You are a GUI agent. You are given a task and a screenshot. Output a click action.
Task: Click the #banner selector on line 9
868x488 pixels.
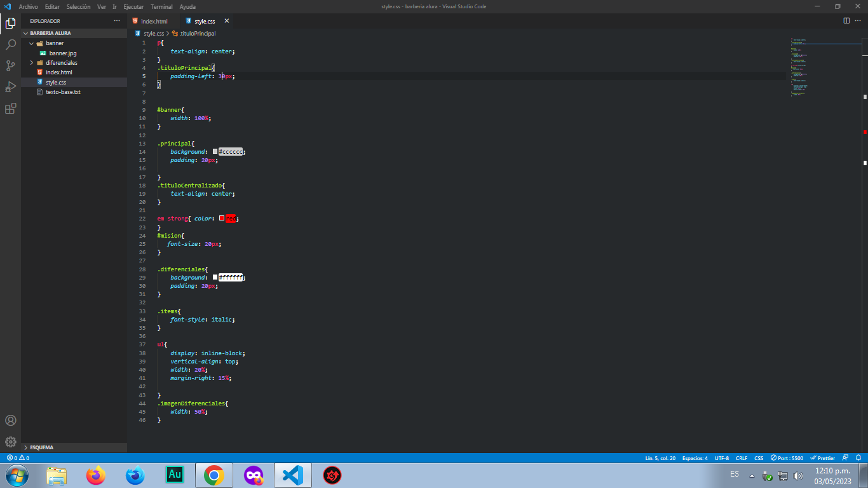[169, 110]
